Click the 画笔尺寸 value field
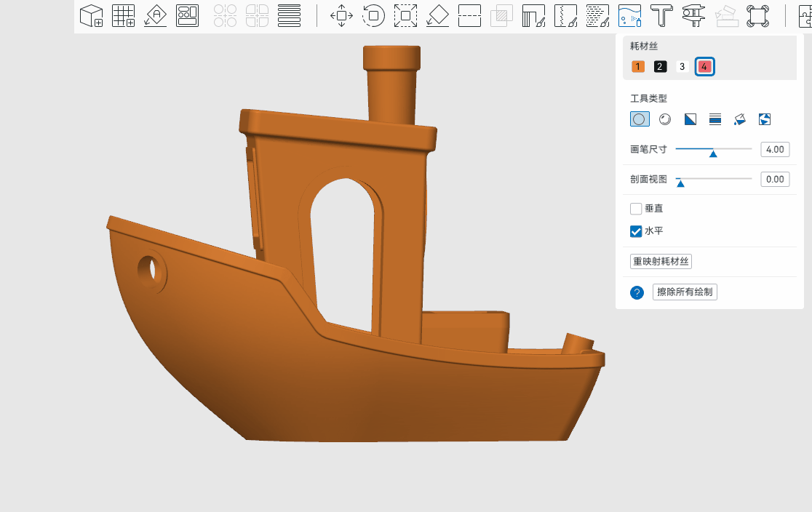Viewport: 812px width, 512px height. click(x=775, y=150)
